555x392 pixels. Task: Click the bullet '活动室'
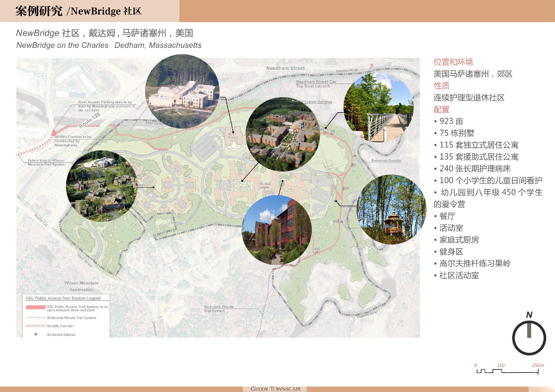tap(449, 228)
